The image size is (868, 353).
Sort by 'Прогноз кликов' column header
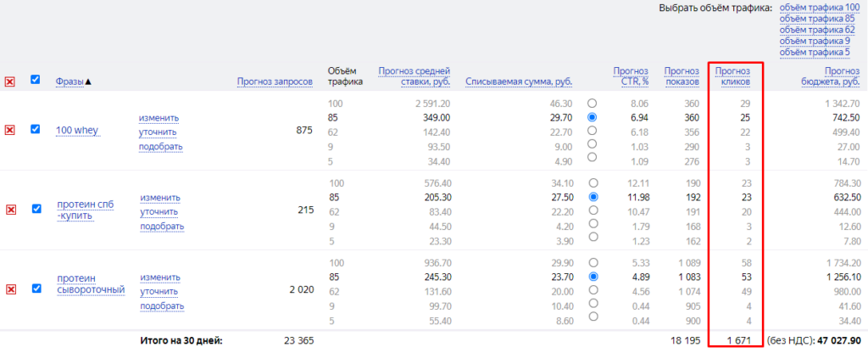[x=734, y=76]
